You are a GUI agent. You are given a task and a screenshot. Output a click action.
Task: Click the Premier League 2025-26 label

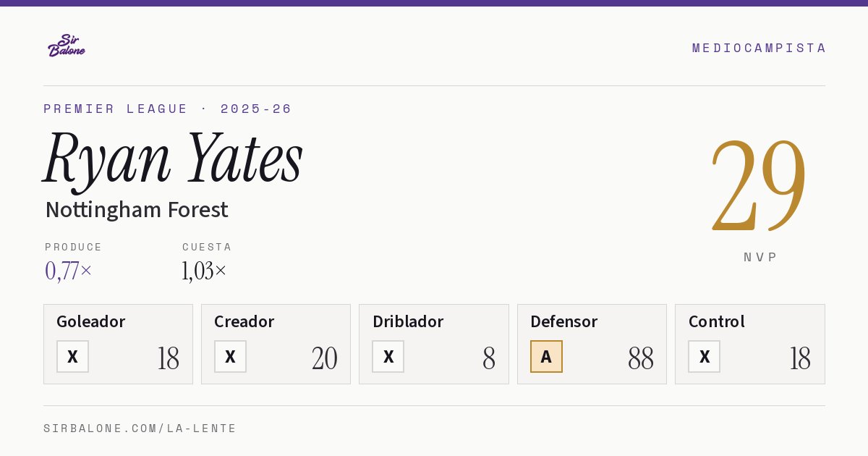[168, 109]
